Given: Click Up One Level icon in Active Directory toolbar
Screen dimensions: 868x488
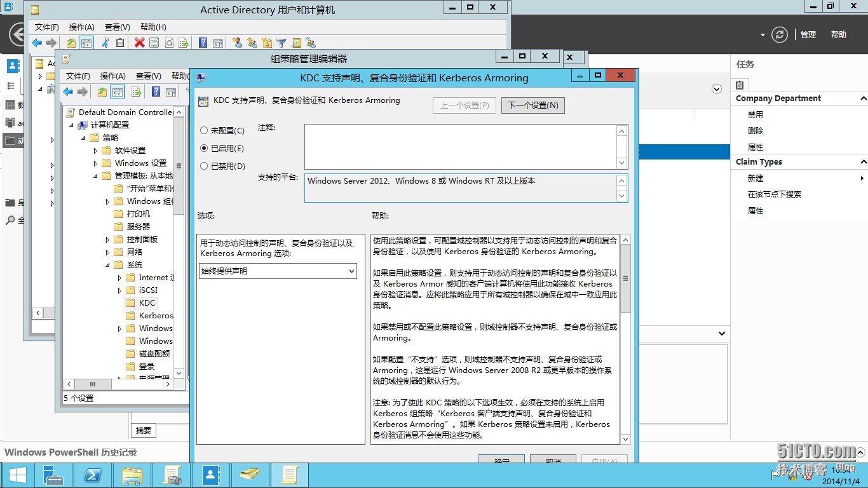Looking at the screenshot, I should point(71,43).
